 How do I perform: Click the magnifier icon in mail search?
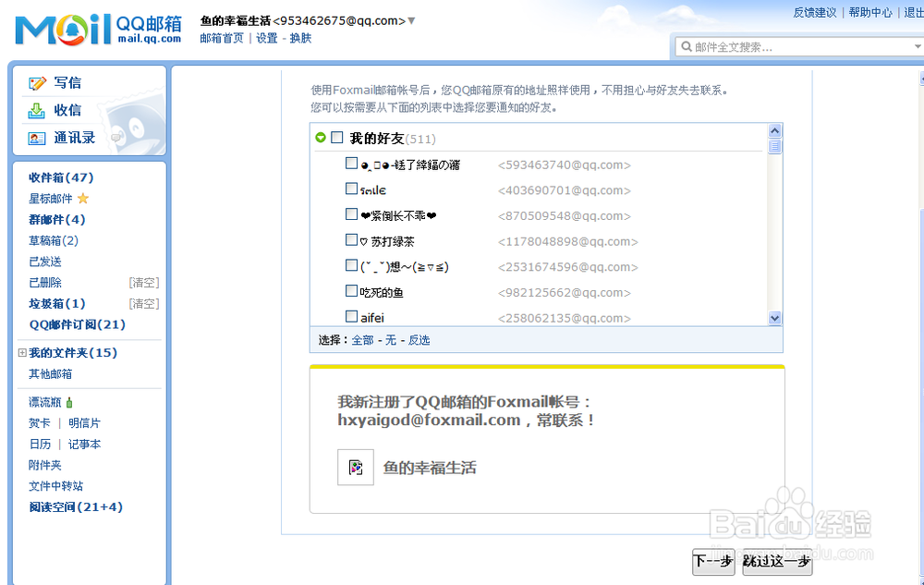[687, 46]
